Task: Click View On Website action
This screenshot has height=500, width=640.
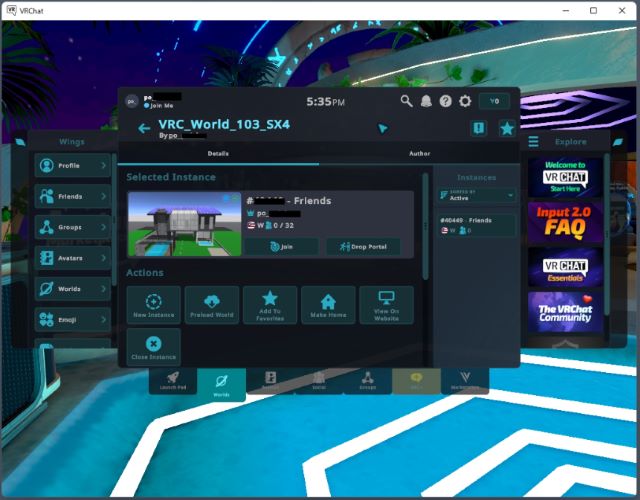Action: [x=387, y=305]
